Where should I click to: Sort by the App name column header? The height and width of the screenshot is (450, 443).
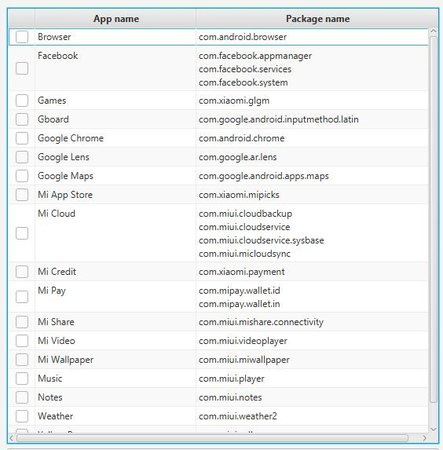pos(115,19)
